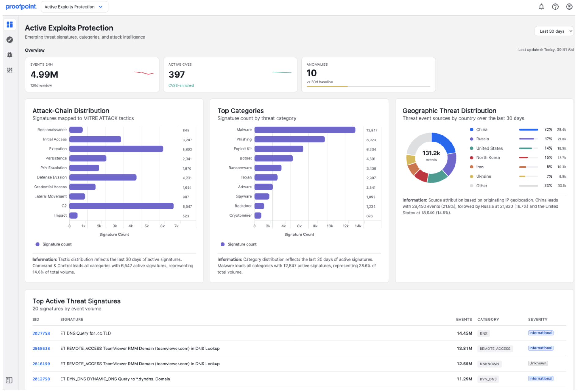Expand the Last 30 days time range selector
Viewport: 580px width, 392px height.
click(554, 31)
